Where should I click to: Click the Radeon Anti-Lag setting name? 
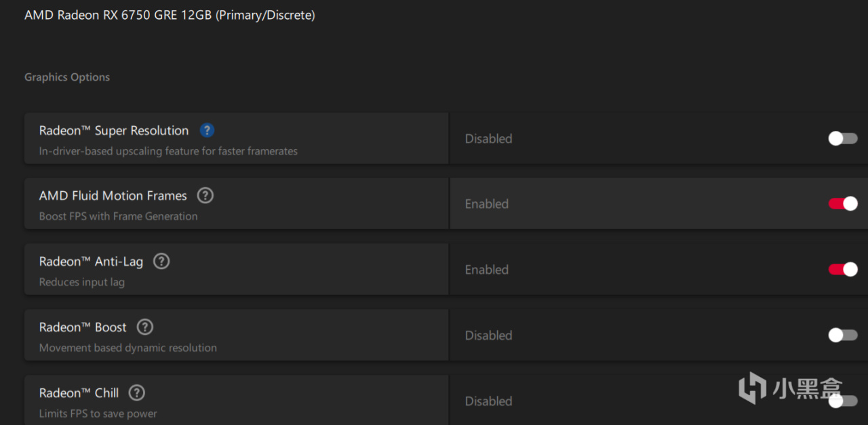[91, 262]
